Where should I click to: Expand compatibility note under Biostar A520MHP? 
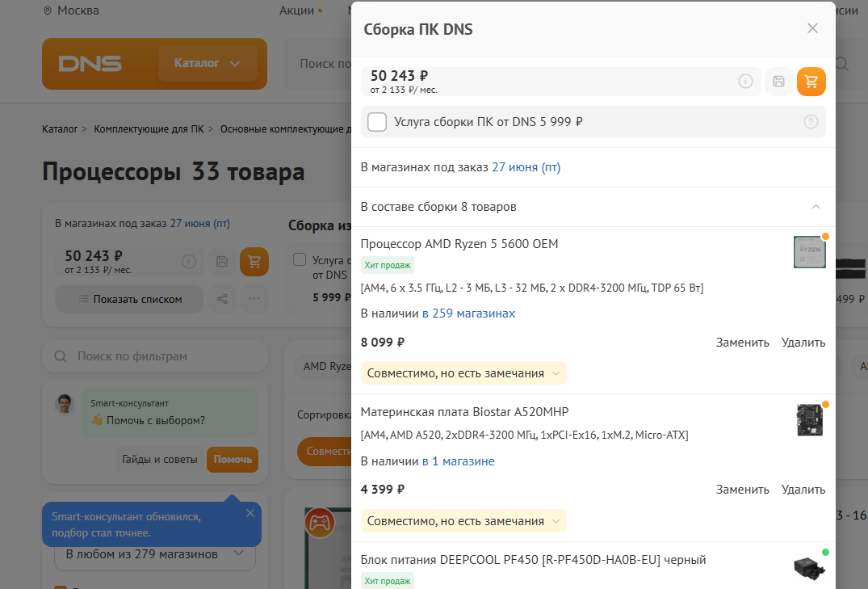(x=464, y=521)
